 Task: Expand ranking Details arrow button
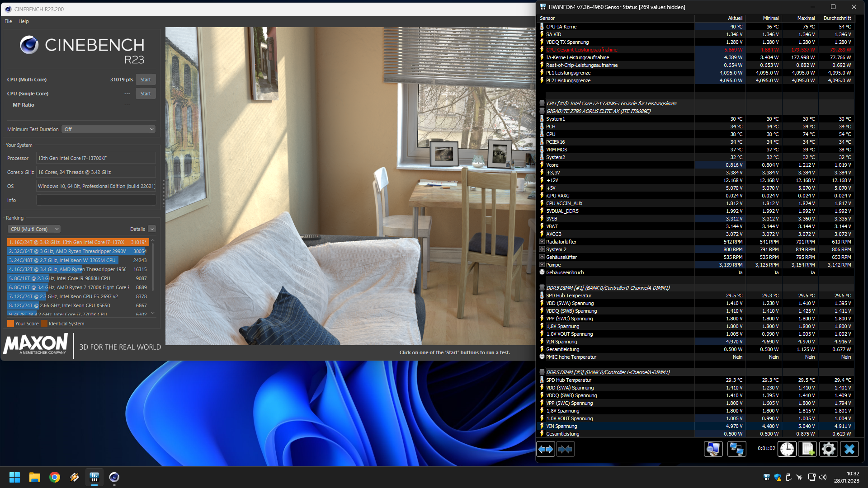point(152,229)
